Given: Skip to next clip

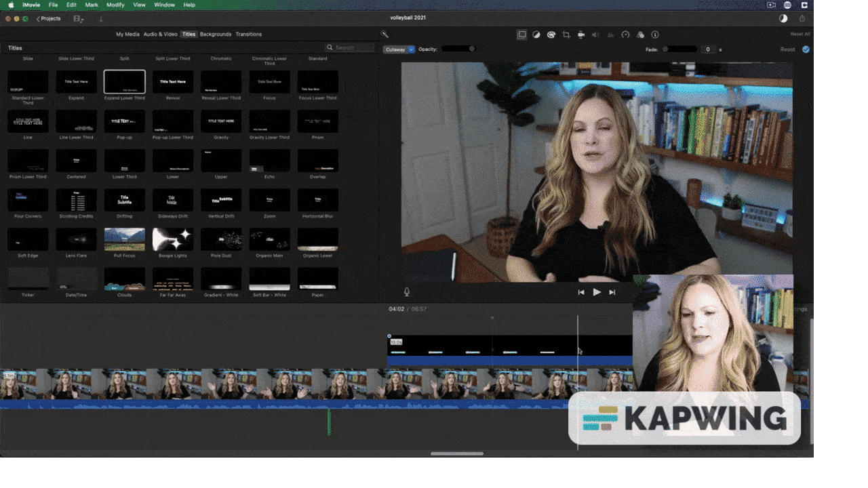Looking at the screenshot, I should click(x=612, y=292).
